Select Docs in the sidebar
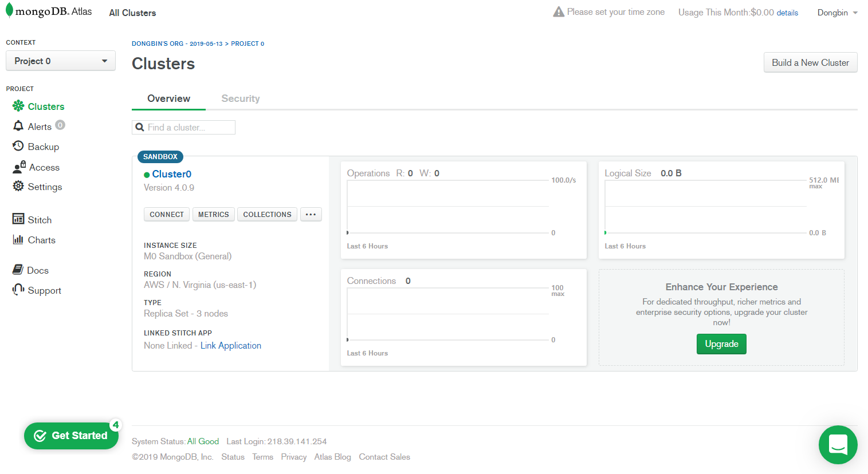 [38, 270]
